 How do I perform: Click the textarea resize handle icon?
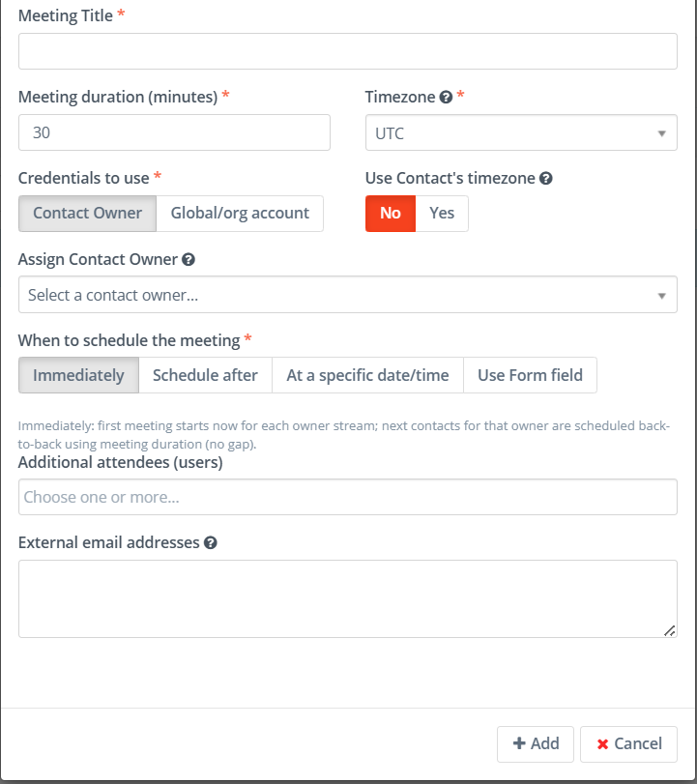pos(670,630)
